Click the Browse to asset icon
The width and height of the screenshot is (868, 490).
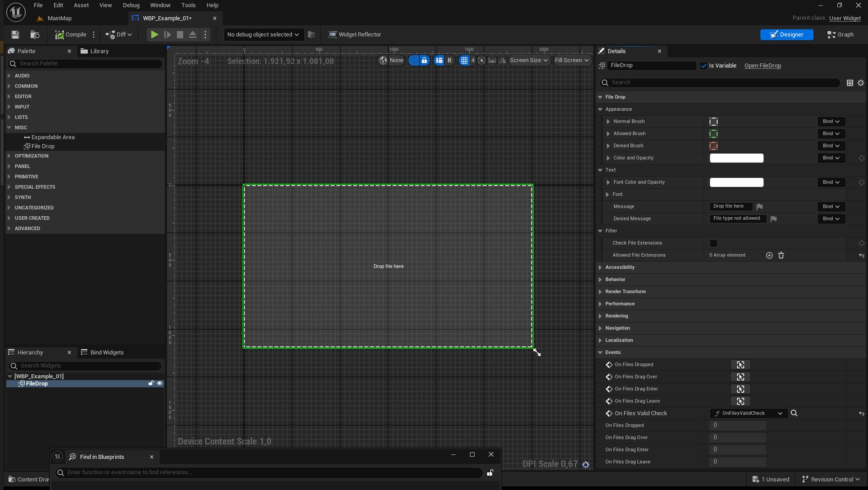click(x=35, y=34)
